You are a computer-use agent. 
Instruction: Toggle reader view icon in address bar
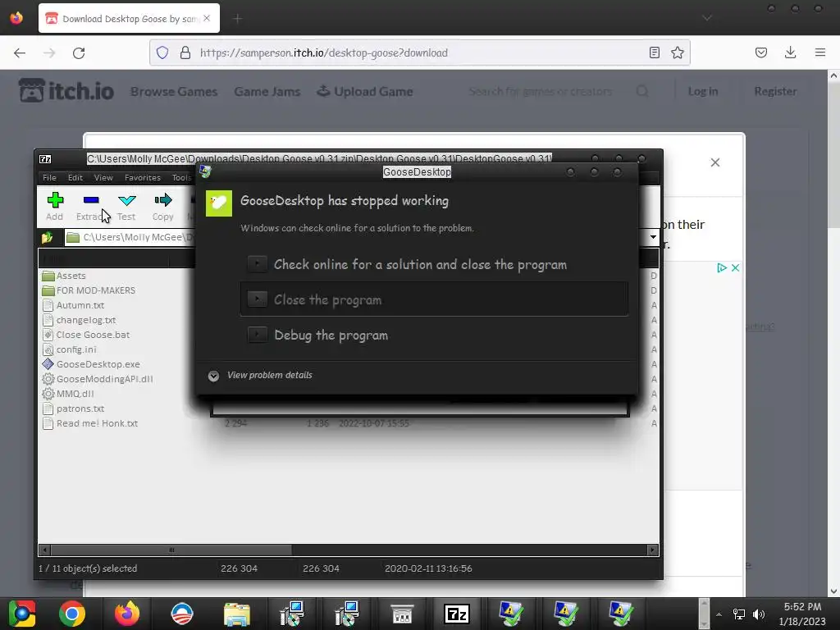click(654, 52)
